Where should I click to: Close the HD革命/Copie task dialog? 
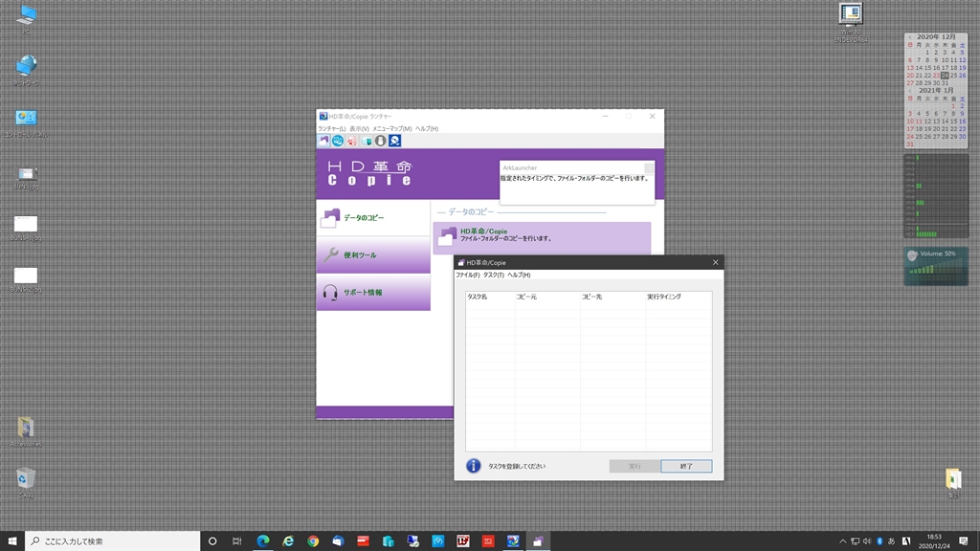[x=716, y=262]
